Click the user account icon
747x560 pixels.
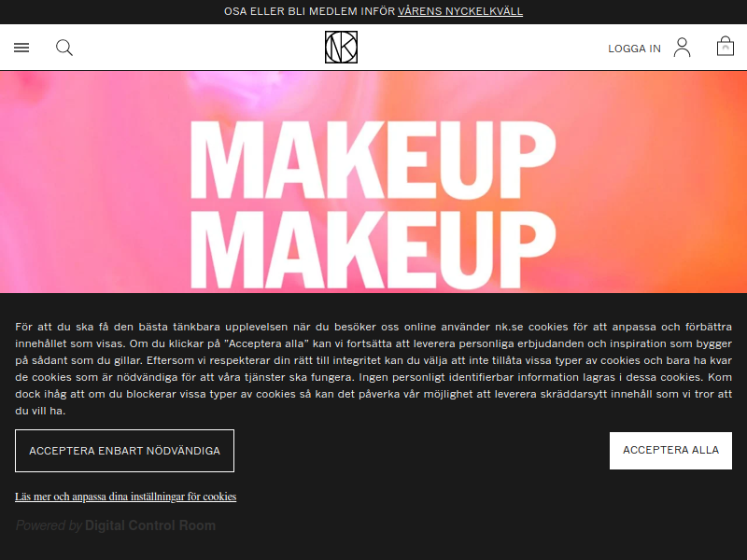[x=682, y=48]
